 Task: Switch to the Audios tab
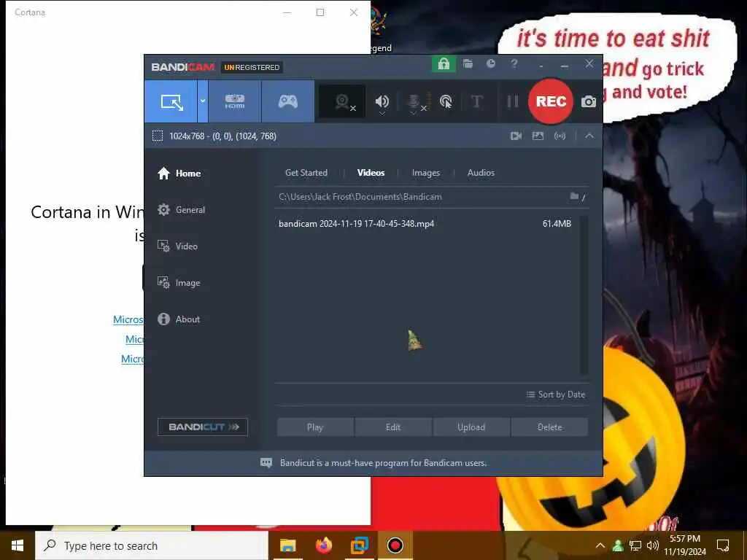click(481, 173)
